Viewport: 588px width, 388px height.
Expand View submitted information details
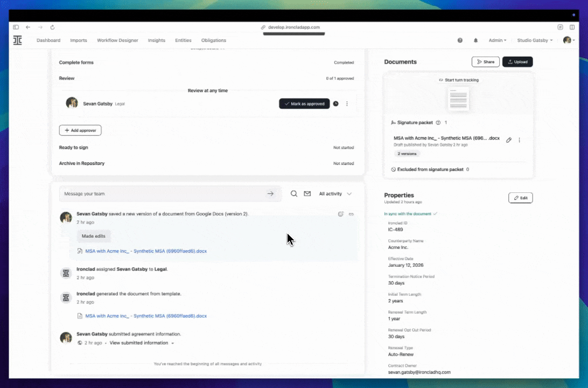click(140, 342)
